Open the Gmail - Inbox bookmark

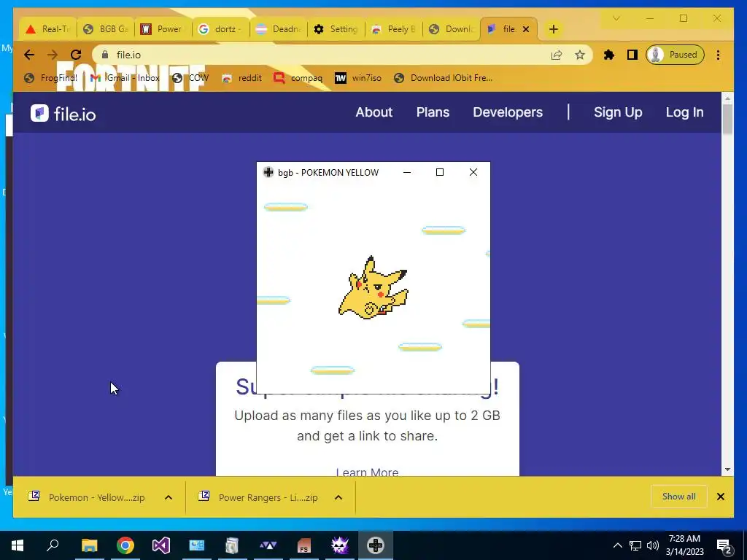click(125, 77)
